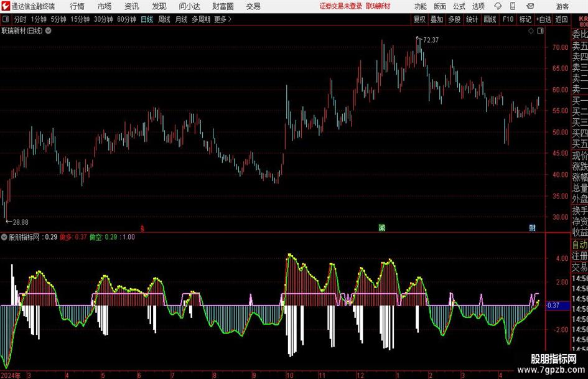The height and width of the screenshot is (379, 588).
Task: Click the 返回 button
Action: pyautogui.click(x=561, y=19)
